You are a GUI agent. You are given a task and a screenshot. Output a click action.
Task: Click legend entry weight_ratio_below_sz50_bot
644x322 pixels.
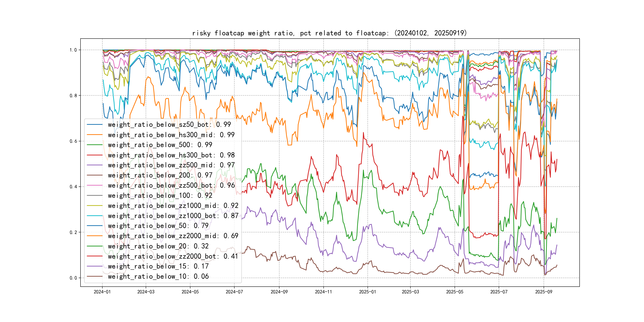[169, 124]
